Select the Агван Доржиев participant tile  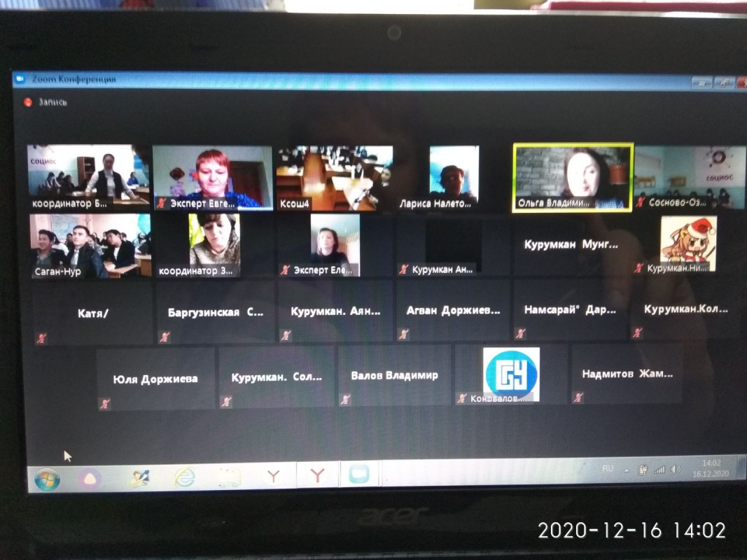coord(453,311)
